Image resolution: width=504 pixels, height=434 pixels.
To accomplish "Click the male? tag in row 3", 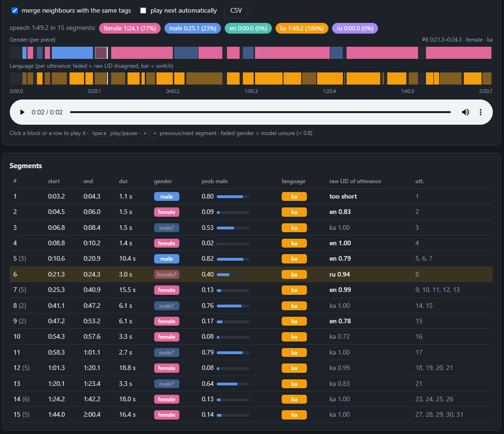I will [x=166, y=228].
